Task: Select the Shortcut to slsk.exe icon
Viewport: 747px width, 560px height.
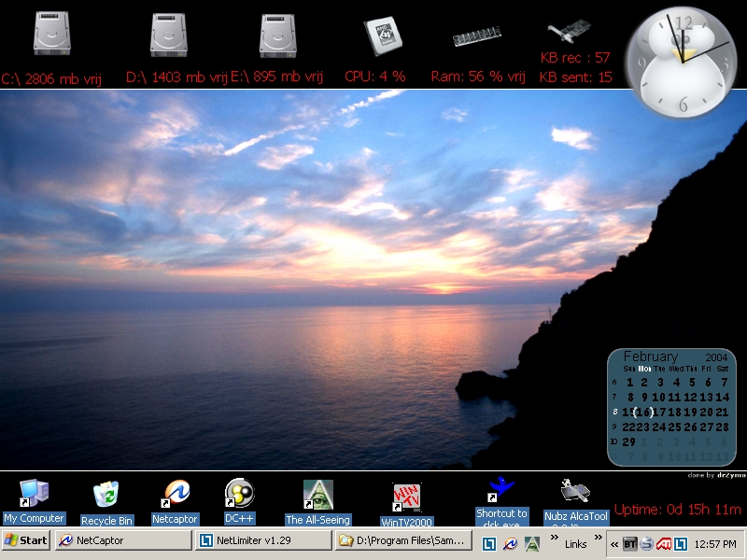Action: pos(501,501)
